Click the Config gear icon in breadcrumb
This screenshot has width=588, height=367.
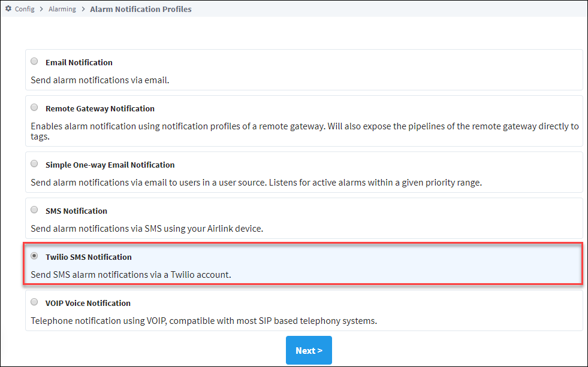(8, 8)
